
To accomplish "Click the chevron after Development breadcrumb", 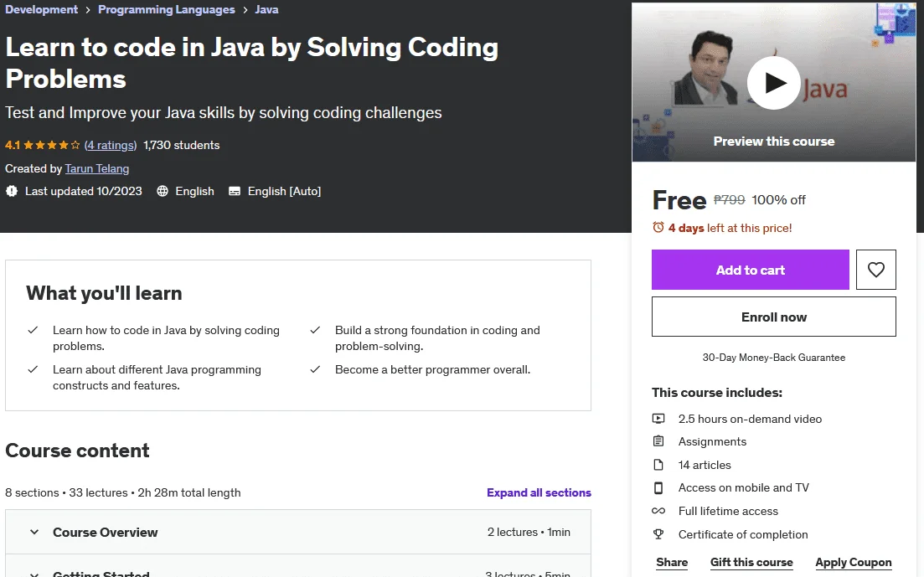I will click(88, 10).
